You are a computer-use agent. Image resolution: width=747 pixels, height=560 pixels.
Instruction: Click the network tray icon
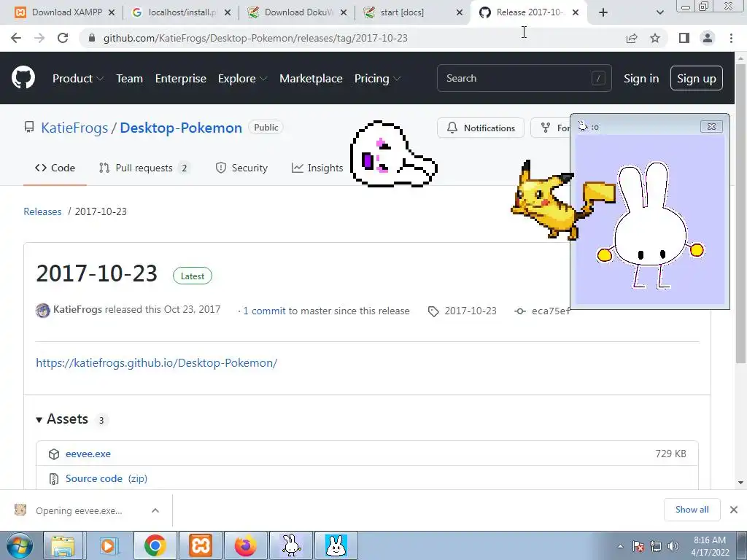coord(656,547)
